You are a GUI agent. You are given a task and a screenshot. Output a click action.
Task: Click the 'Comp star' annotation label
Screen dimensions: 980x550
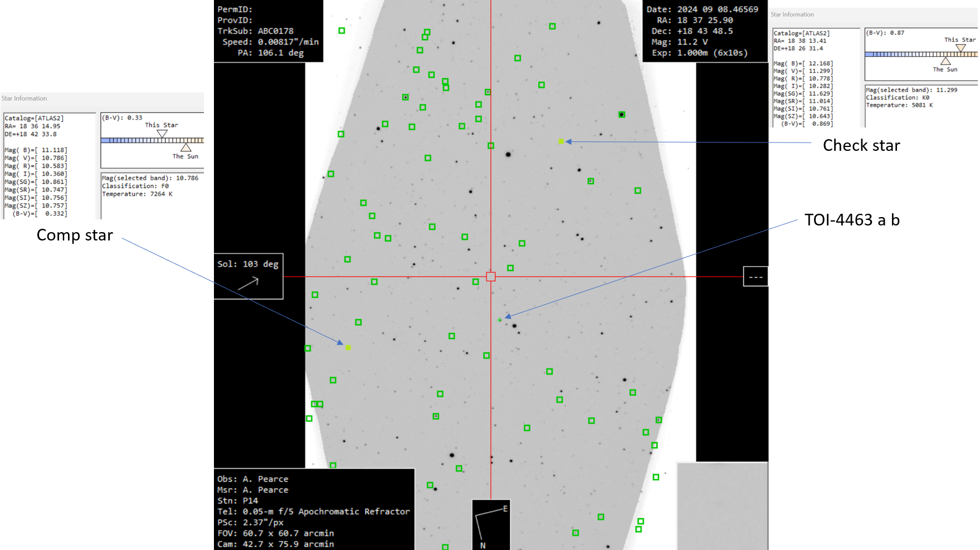[75, 235]
